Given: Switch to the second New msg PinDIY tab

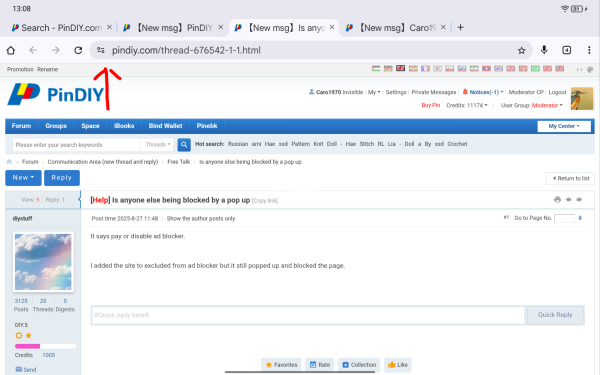Looking at the screenshot, I should point(168,28).
